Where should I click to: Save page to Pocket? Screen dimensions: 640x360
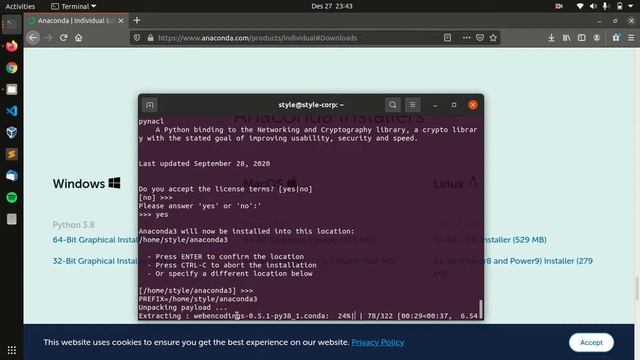480,38
